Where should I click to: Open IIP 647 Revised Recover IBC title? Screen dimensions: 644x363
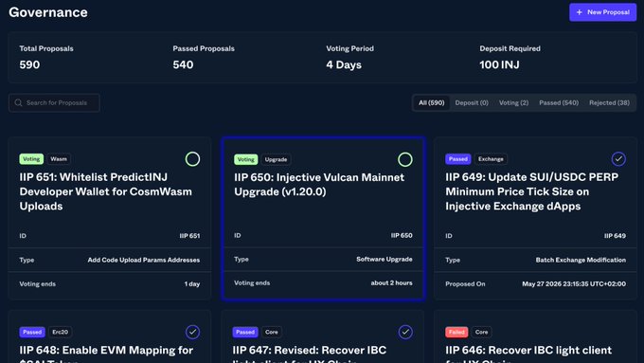pyautogui.click(x=310, y=354)
